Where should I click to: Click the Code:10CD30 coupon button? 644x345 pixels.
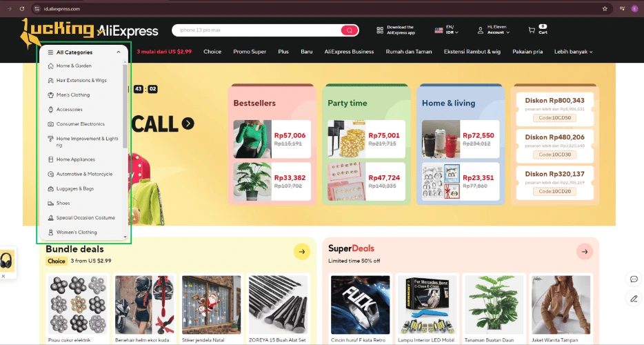(x=555, y=155)
